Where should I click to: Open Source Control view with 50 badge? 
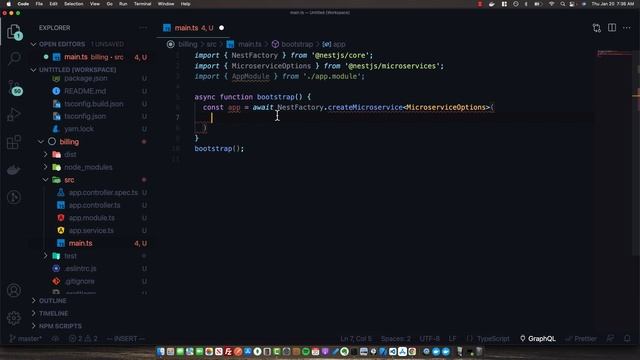click(x=15, y=87)
